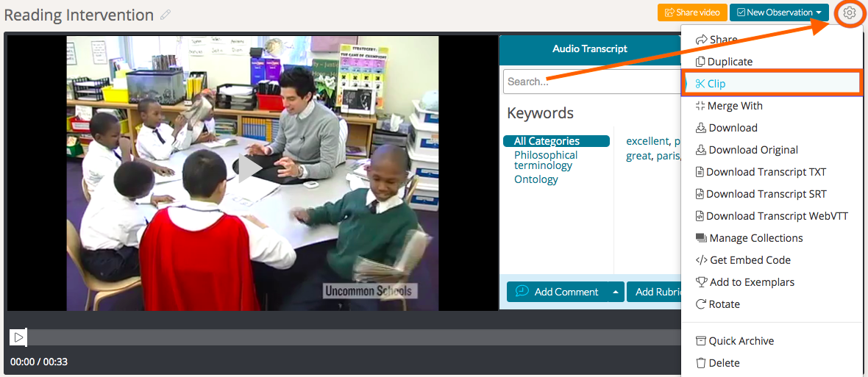Rotate the video from the menu
The width and height of the screenshot is (868, 377).
point(724,304)
